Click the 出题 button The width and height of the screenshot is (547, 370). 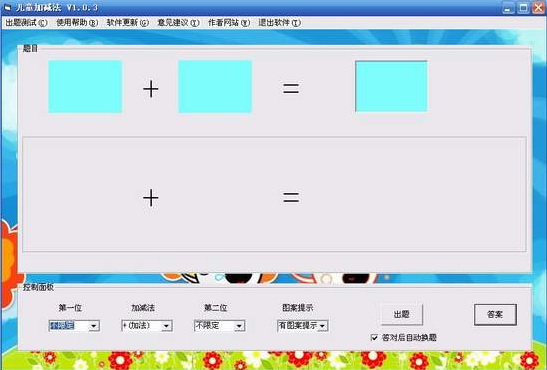tap(402, 314)
